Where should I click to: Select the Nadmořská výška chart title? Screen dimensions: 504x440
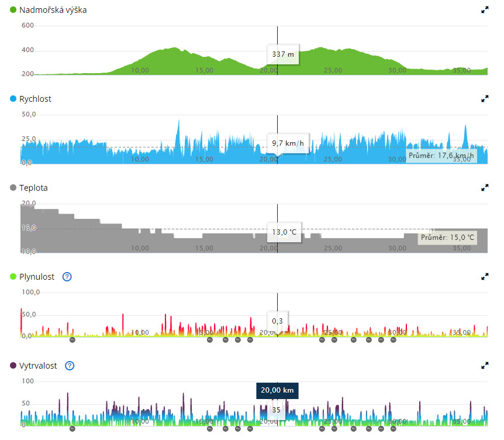(53, 10)
